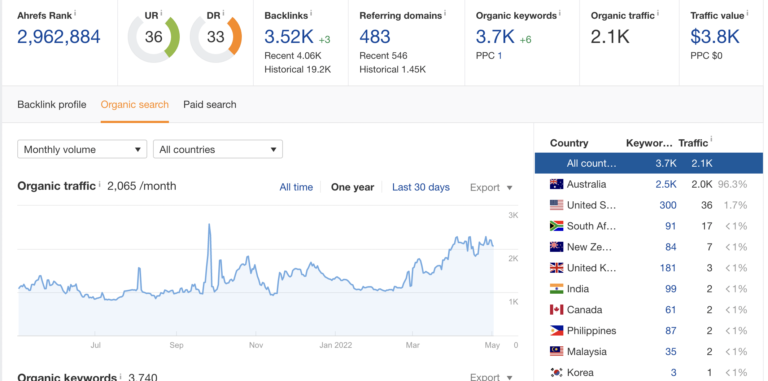Click the Referring domains info icon
The width and height of the screenshot is (768, 381).
coord(445,13)
